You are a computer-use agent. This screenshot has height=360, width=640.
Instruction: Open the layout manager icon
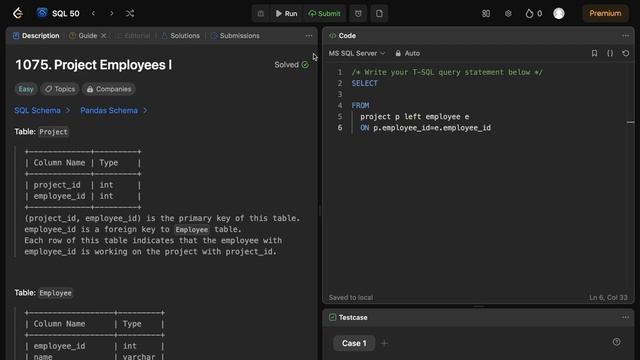(486, 13)
